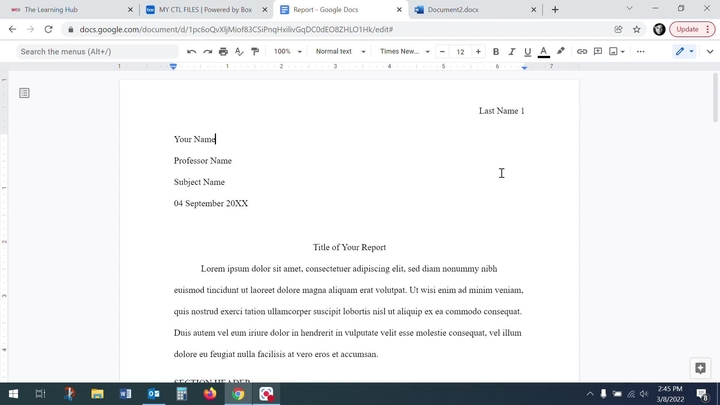The height and width of the screenshot is (405, 720).
Task: Click the Undo icon in toolbar
Action: (192, 51)
